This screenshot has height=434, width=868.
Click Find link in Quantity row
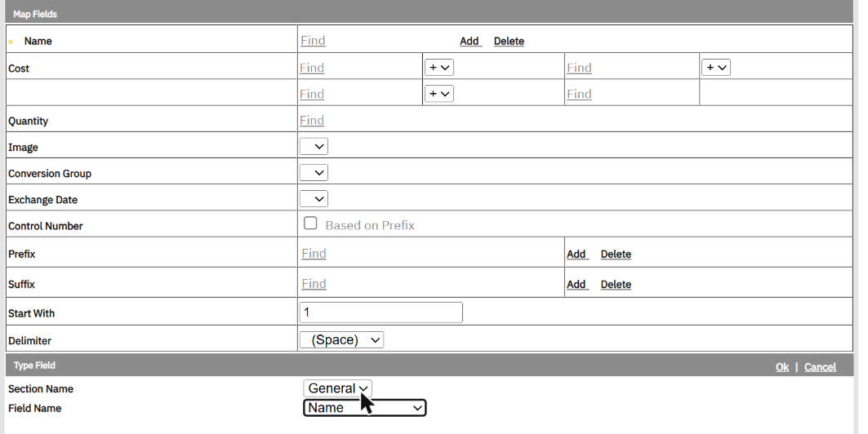tap(312, 120)
